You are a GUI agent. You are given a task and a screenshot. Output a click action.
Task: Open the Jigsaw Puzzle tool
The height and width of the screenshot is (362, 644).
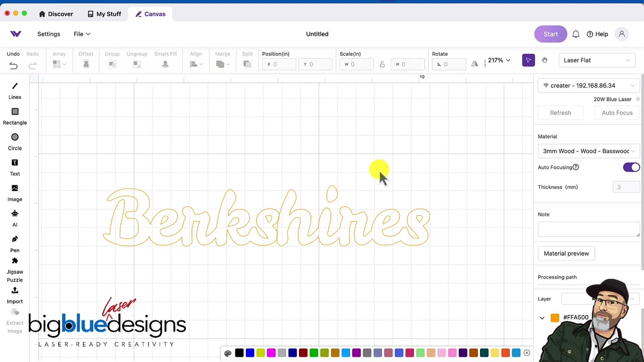(15, 270)
